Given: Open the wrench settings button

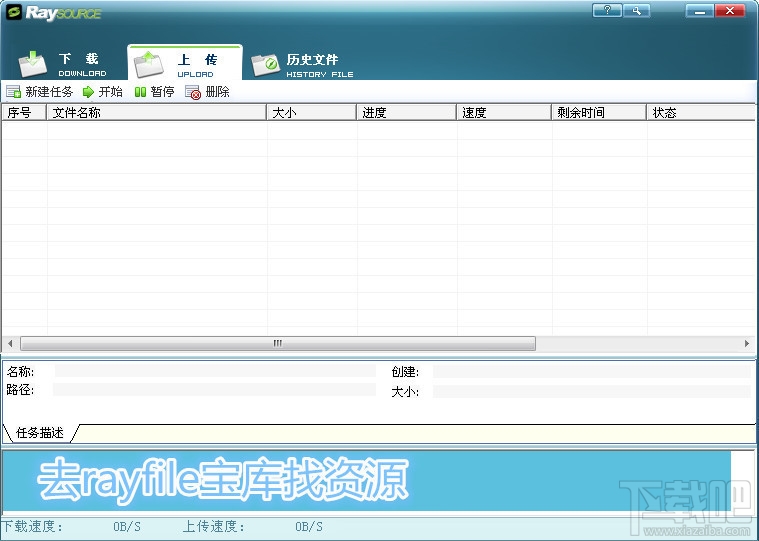Looking at the screenshot, I should point(637,11).
